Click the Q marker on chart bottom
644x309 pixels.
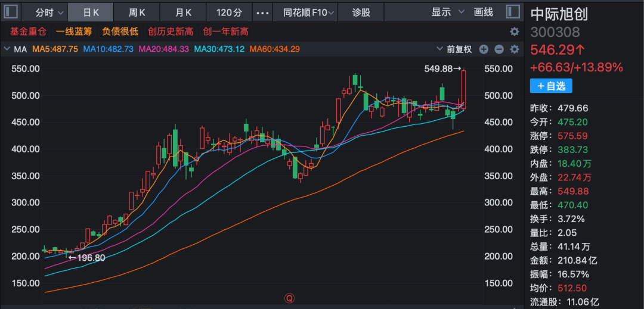pyautogui.click(x=290, y=297)
